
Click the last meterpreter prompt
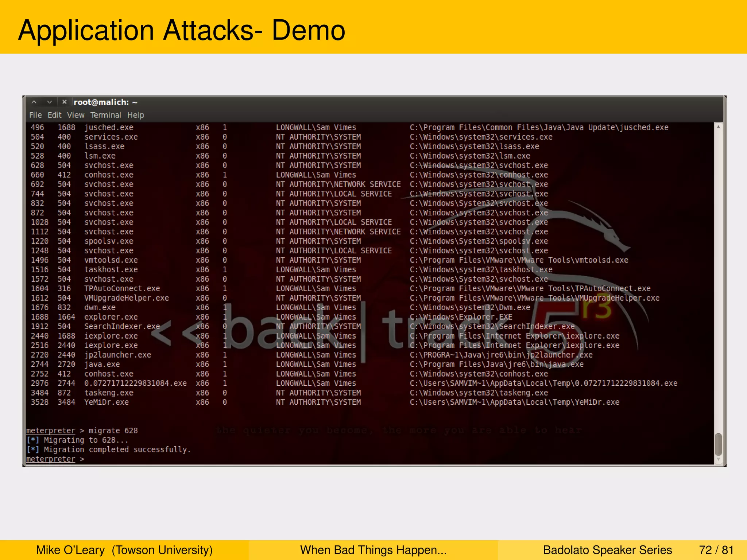tap(55, 459)
